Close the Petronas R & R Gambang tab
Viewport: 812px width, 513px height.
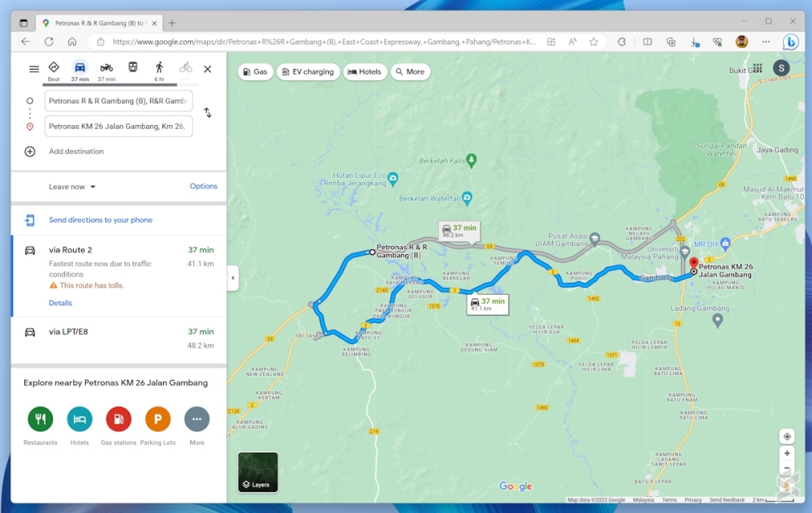(154, 24)
